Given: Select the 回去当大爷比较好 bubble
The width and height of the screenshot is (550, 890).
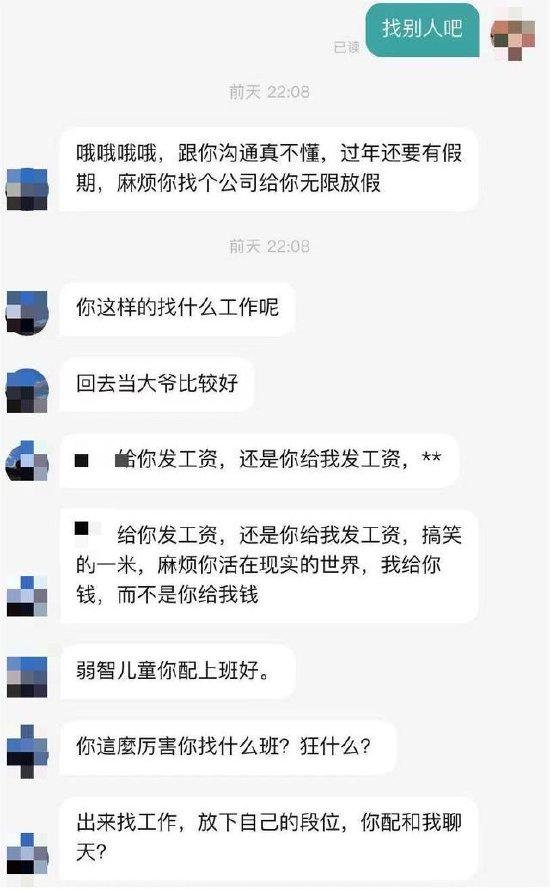Looking at the screenshot, I should (x=157, y=384).
